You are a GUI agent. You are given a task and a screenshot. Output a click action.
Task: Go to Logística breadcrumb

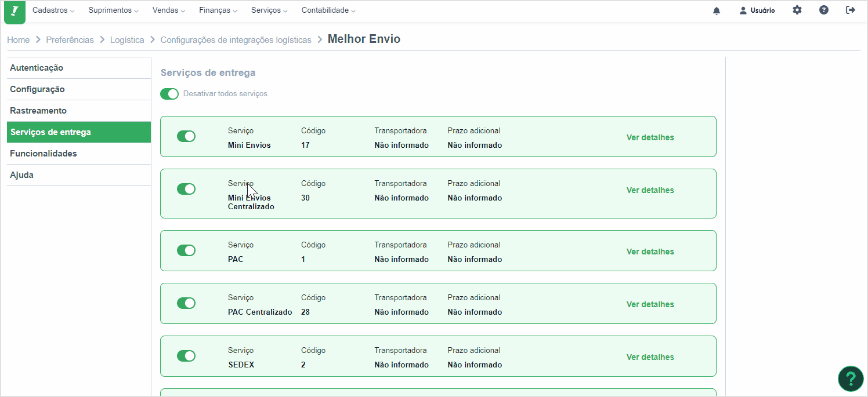(x=127, y=40)
